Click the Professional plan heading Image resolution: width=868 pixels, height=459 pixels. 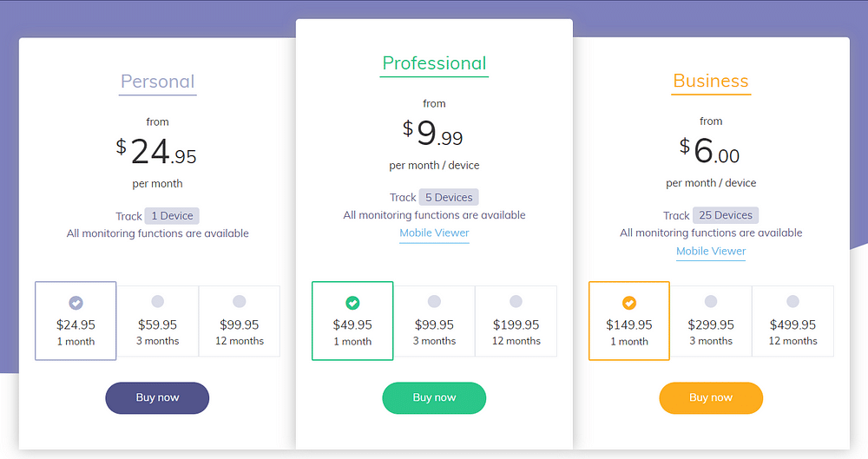pos(434,63)
